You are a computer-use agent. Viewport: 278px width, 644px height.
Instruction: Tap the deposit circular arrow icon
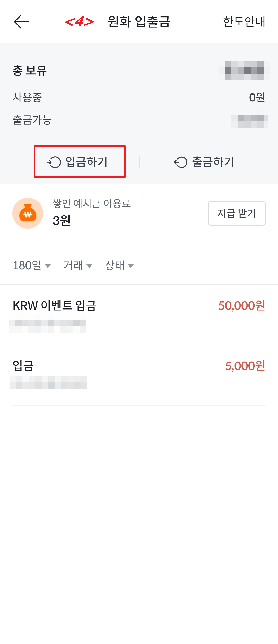54,162
